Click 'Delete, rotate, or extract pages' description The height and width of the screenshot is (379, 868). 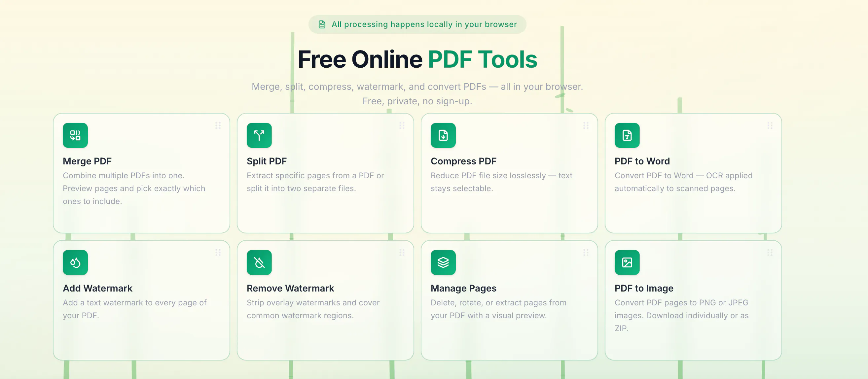click(x=499, y=309)
